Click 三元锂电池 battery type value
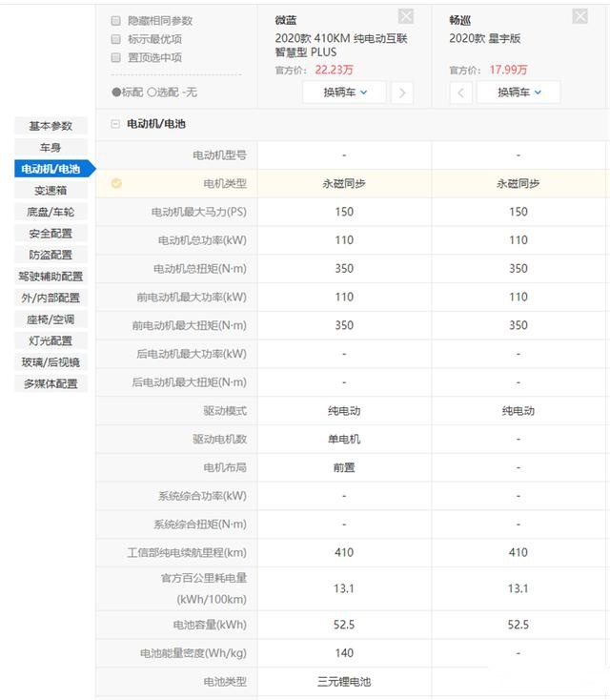The height and width of the screenshot is (700, 610). tap(344, 682)
